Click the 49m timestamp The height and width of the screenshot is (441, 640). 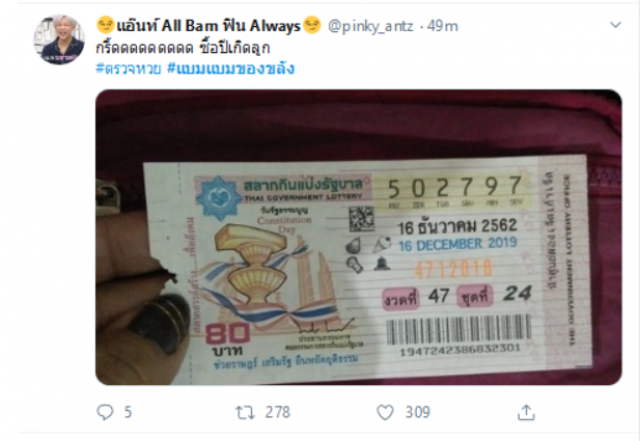pyautogui.click(x=442, y=26)
